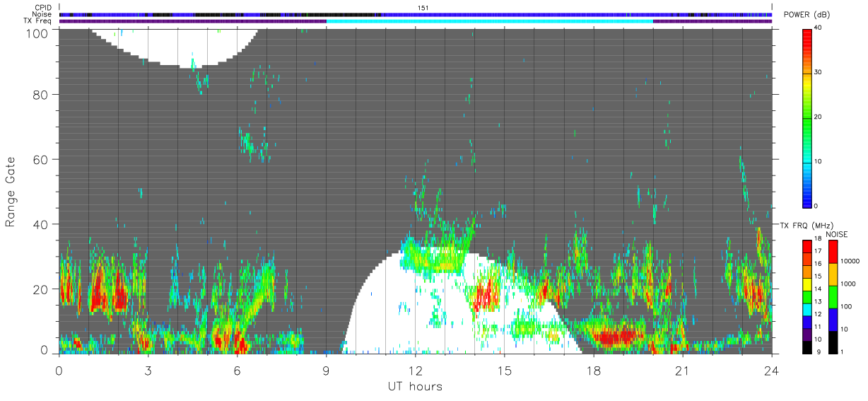Click the '14' label on the TX frequency scale
This screenshot has height=401, width=868.
tap(819, 289)
